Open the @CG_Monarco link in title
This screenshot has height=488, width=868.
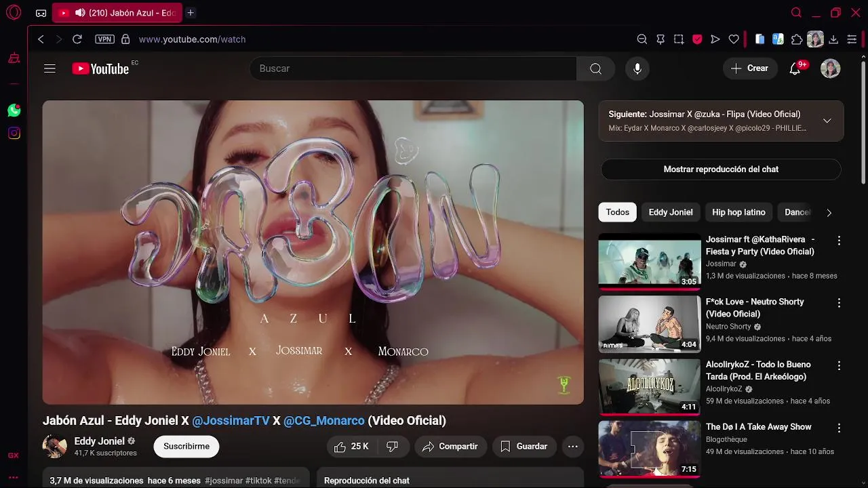pyautogui.click(x=324, y=421)
